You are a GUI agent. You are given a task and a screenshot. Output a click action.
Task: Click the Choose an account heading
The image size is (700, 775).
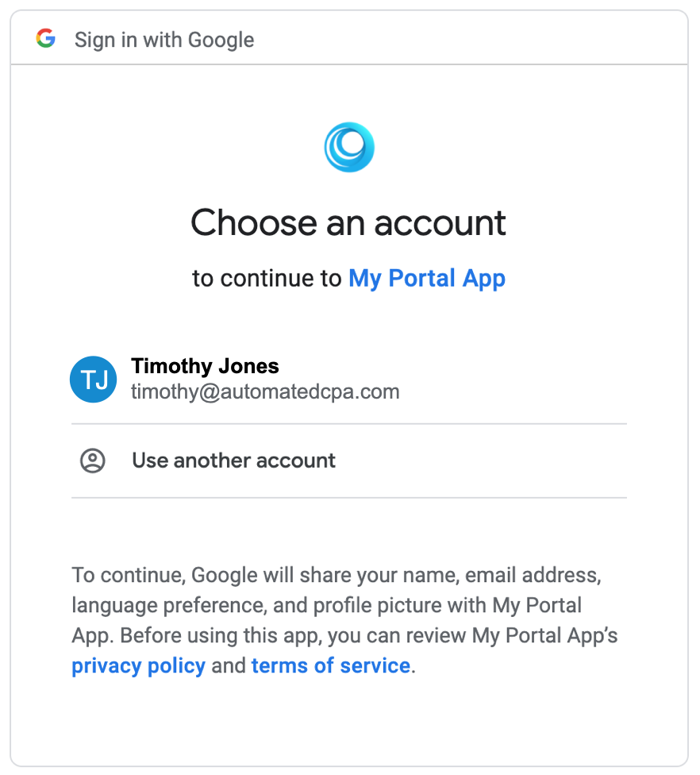point(348,222)
